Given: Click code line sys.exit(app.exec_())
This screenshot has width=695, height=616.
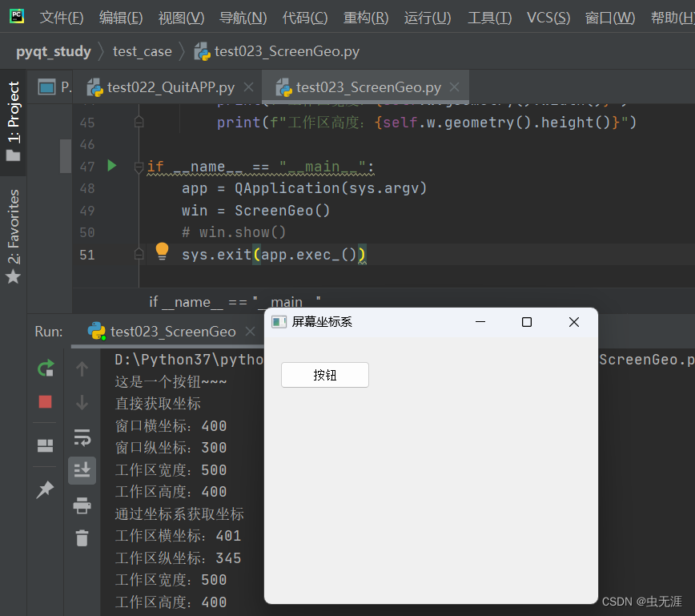Looking at the screenshot, I should [274, 255].
